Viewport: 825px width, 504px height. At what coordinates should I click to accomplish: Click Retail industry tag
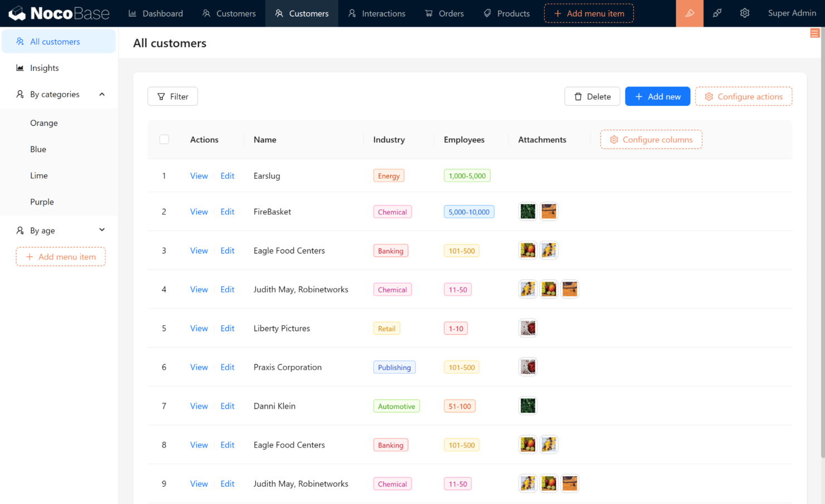coord(387,329)
